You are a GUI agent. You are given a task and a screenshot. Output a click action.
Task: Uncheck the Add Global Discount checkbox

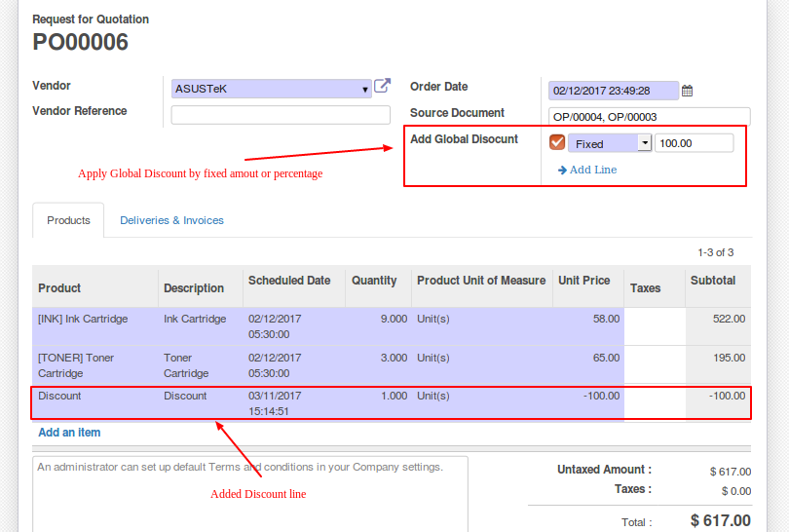click(x=557, y=143)
